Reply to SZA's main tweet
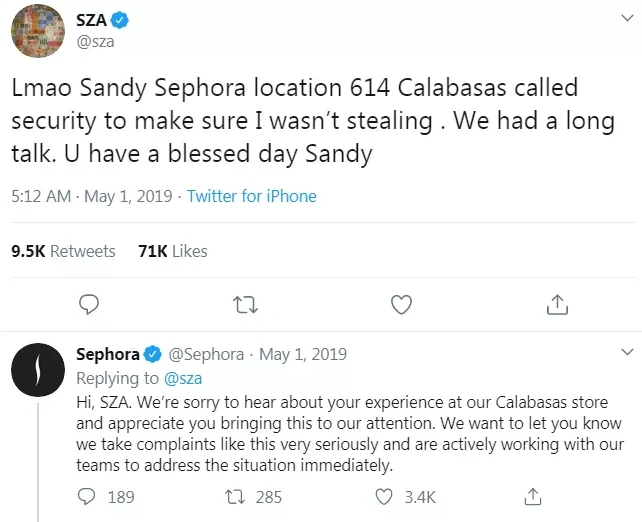The width and height of the screenshot is (642, 522). [x=89, y=303]
